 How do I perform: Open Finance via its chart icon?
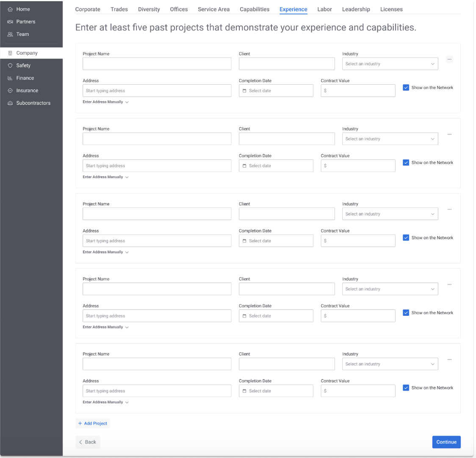tap(10, 78)
